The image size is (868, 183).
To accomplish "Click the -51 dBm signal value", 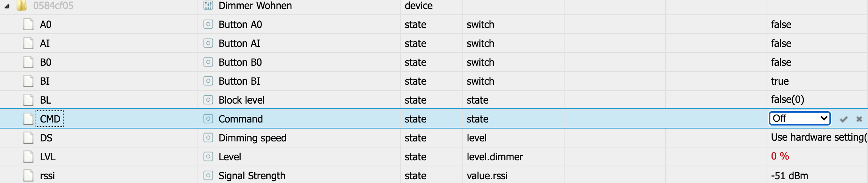I will pos(789,176).
